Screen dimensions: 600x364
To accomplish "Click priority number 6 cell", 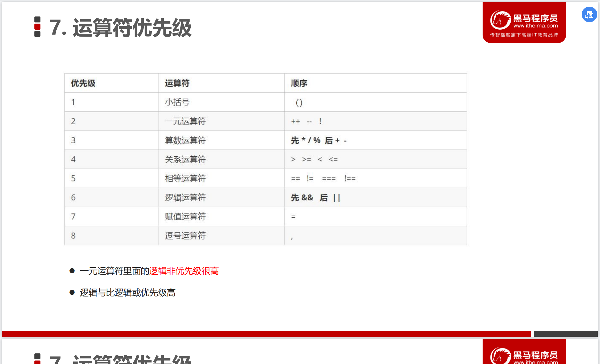I will [112, 197].
